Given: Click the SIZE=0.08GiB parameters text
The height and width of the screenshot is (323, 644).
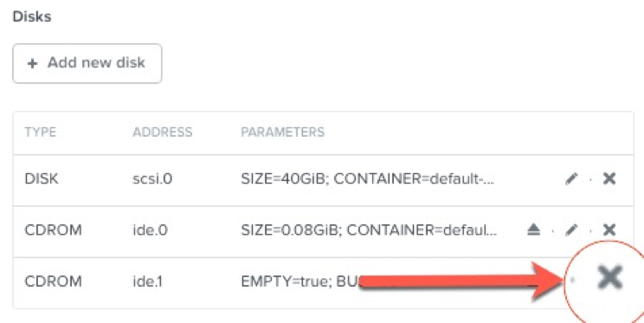Looking at the screenshot, I should coord(369,230).
